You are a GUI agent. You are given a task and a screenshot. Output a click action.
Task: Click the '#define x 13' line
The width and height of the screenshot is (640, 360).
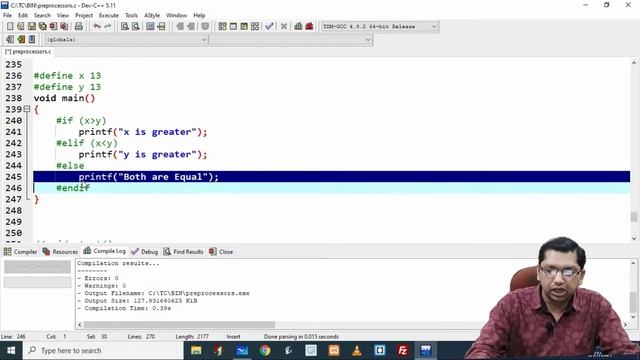coord(67,76)
